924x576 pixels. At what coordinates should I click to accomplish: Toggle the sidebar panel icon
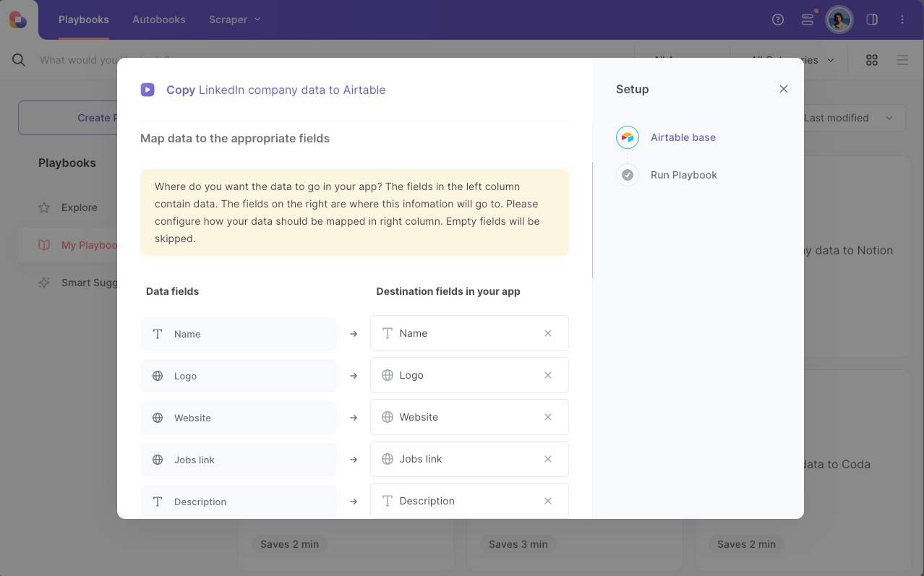pos(872,20)
